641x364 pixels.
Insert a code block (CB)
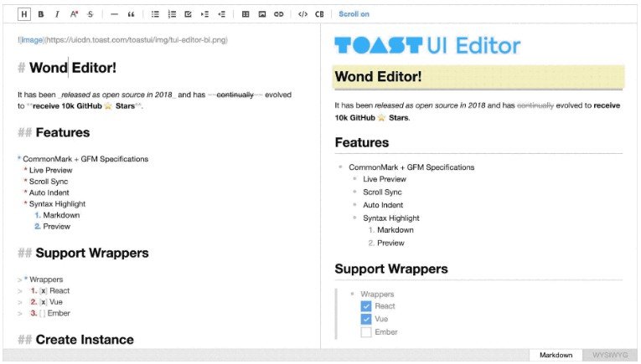click(319, 14)
